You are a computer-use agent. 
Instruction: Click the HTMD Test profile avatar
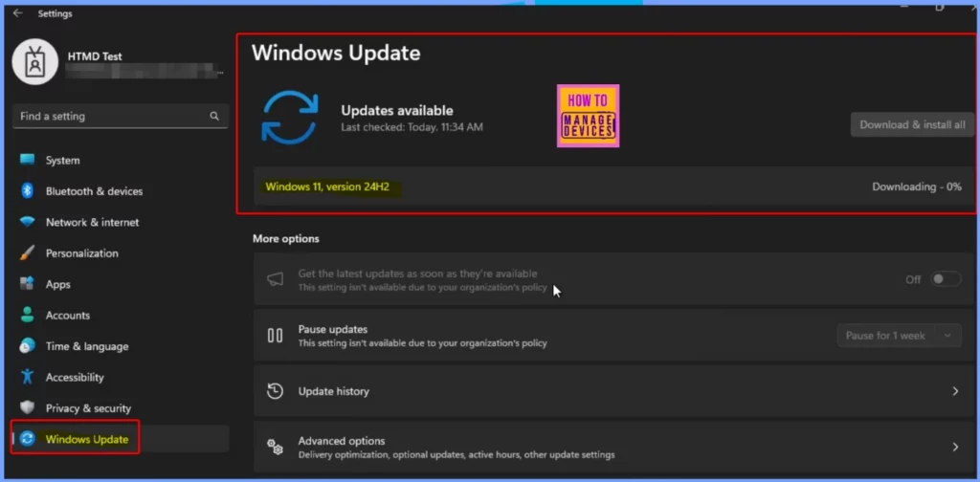[x=35, y=62]
